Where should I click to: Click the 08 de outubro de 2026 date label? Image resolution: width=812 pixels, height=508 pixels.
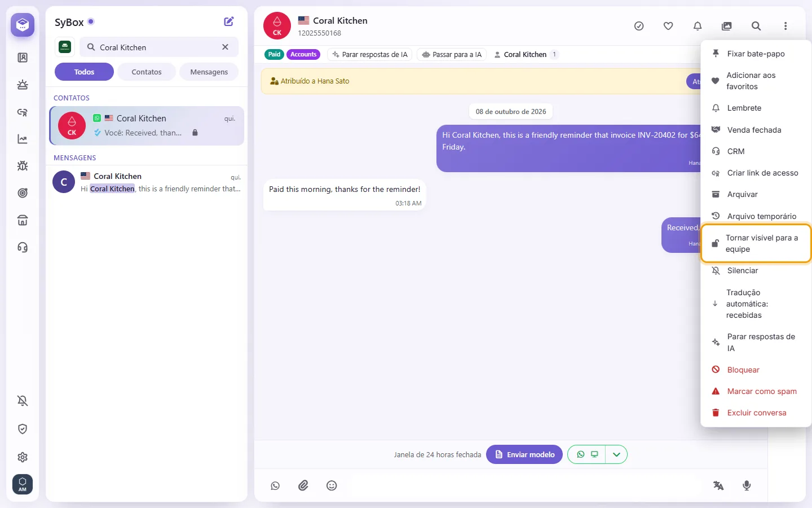511,112
